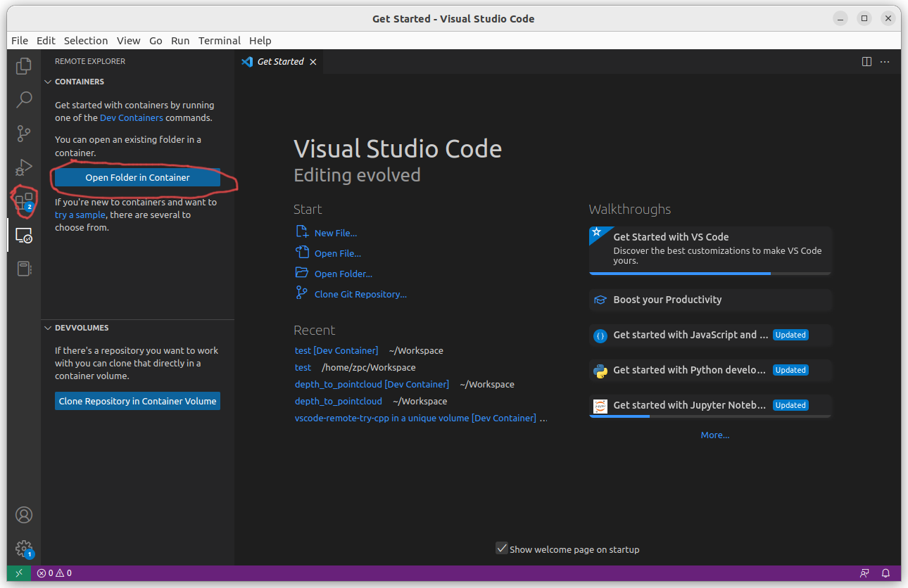Open the Explorer view in activity bar
908x588 pixels.
24,65
